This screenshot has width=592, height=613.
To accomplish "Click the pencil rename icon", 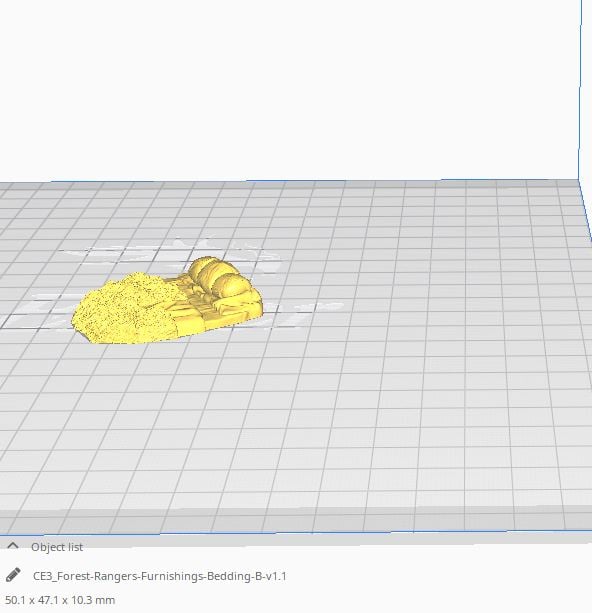I will [x=13, y=575].
